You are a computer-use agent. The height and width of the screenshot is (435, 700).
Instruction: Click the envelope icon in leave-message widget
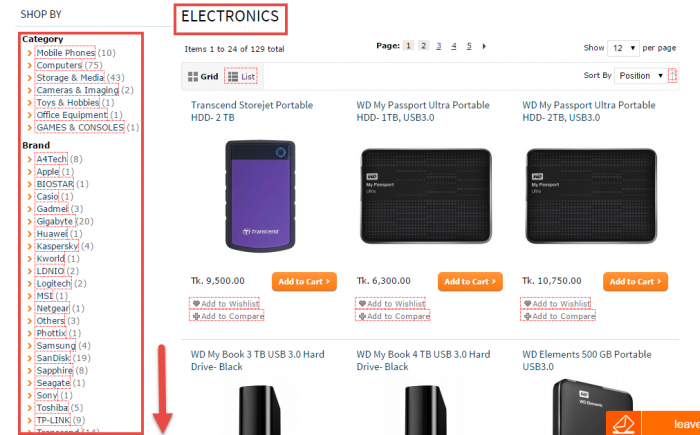[x=622, y=424]
